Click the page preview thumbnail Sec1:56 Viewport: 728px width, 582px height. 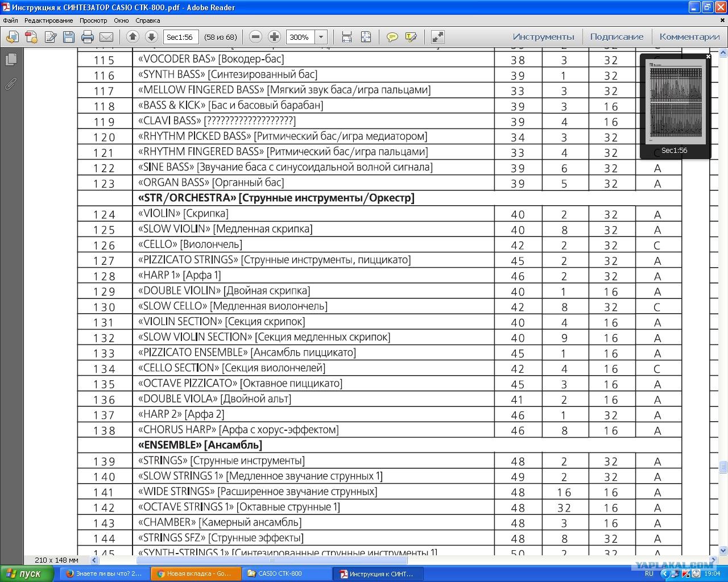click(x=675, y=102)
